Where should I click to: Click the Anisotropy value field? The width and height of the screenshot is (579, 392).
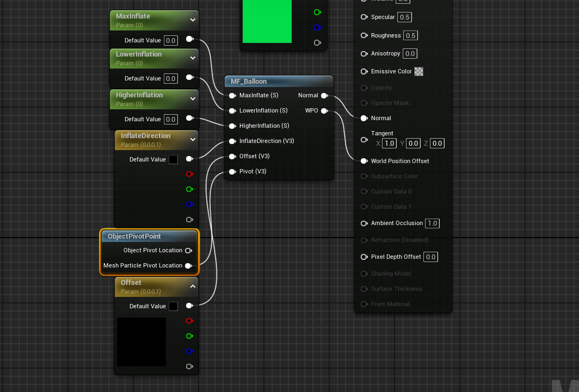[x=410, y=54]
